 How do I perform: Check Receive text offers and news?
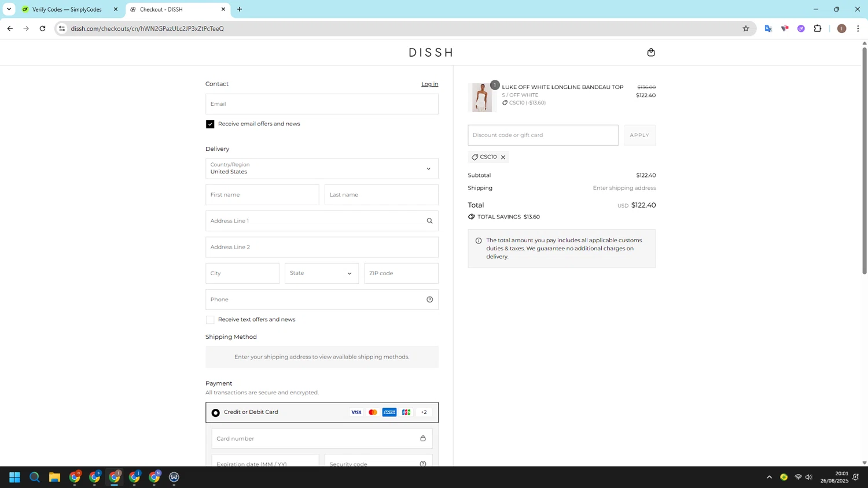tap(210, 320)
